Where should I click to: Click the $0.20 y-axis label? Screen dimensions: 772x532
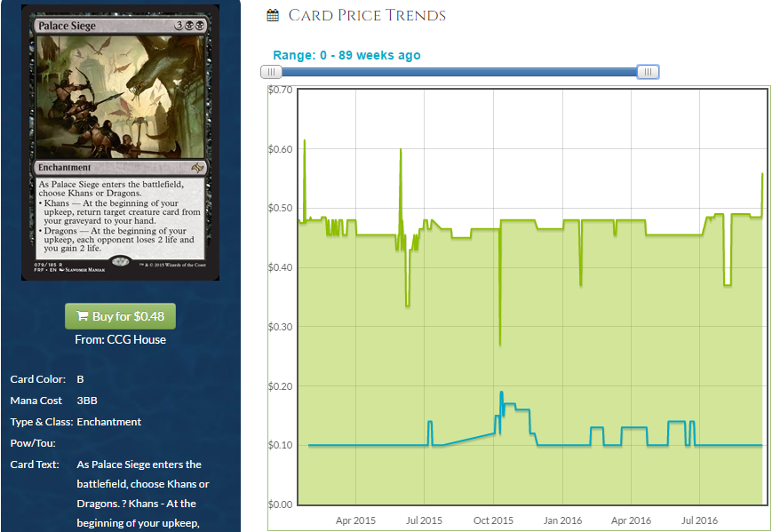point(280,386)
